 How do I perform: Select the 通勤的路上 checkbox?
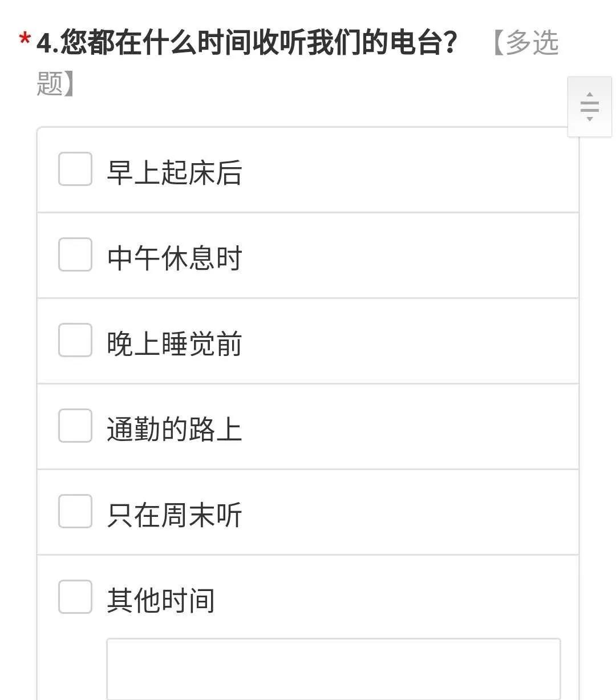(75, 426)
